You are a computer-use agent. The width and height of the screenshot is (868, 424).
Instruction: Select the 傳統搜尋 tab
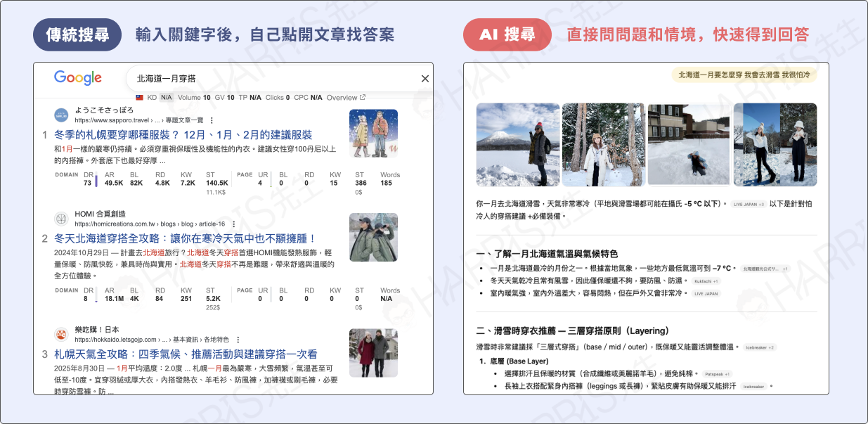pos(76,33)
